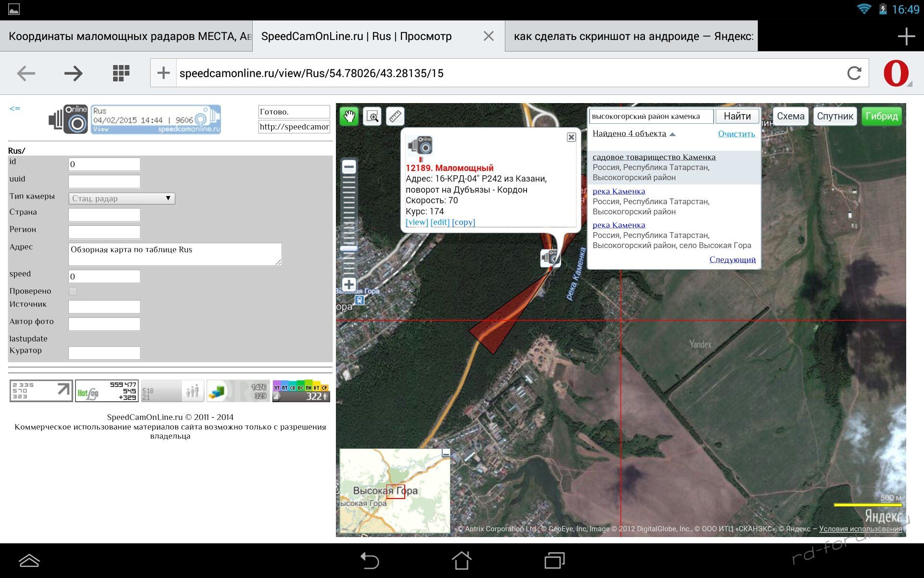The height and width of the screenshot is (578, 924).
Task: Tap the Android home button
Action: [x=462, y=560]
